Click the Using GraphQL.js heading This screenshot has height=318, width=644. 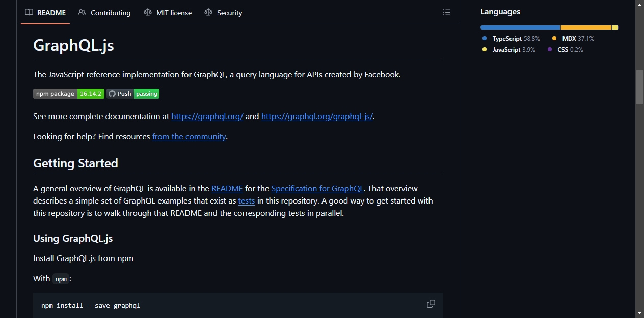73,238
